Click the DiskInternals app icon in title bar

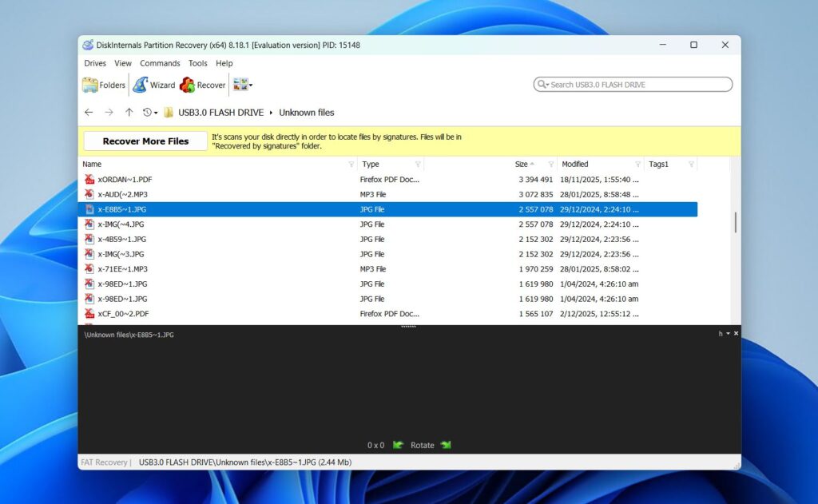pos(88,45)
